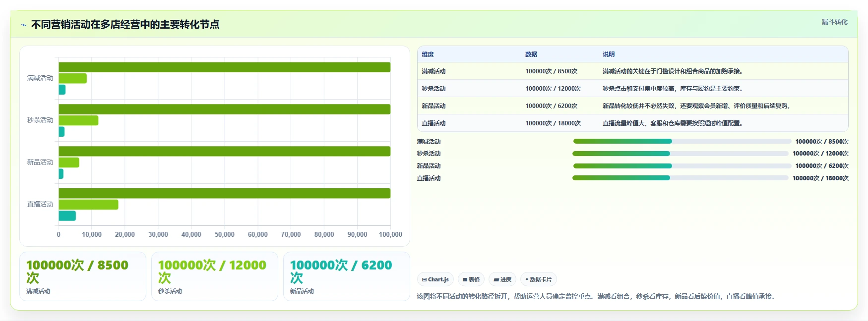Select the 表格 chip
This screenshot has width=868, height=321.
point(471,279)
